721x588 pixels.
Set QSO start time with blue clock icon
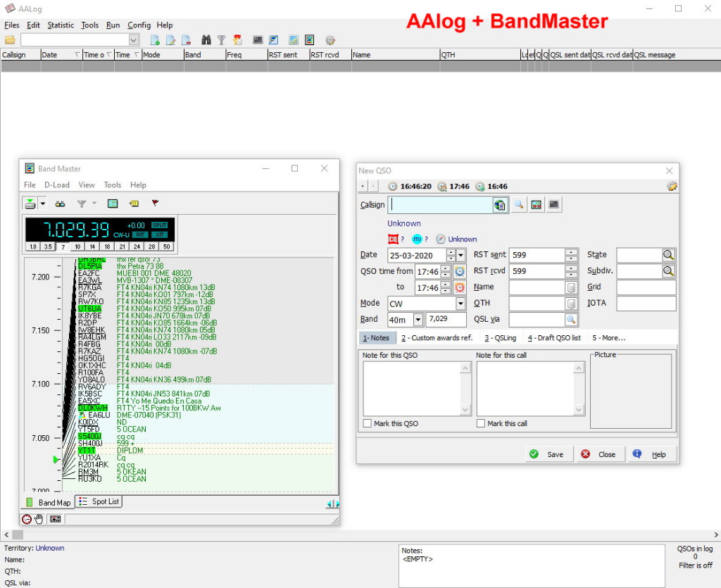460,271
